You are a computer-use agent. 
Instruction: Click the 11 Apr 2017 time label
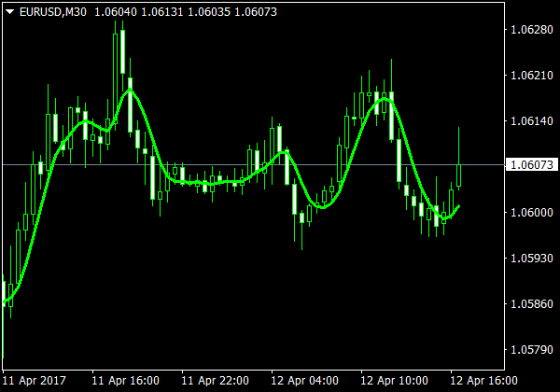[x=34, y=381]
